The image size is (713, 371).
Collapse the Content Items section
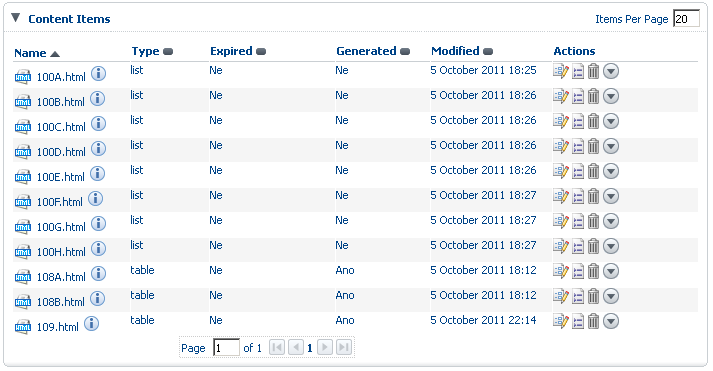tap(15, 18)
